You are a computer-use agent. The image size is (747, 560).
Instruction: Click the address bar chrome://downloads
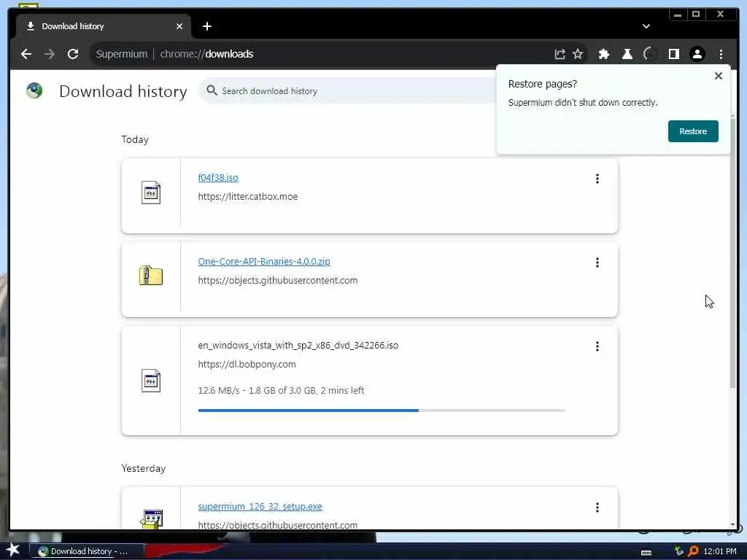[x=206, y=54]
